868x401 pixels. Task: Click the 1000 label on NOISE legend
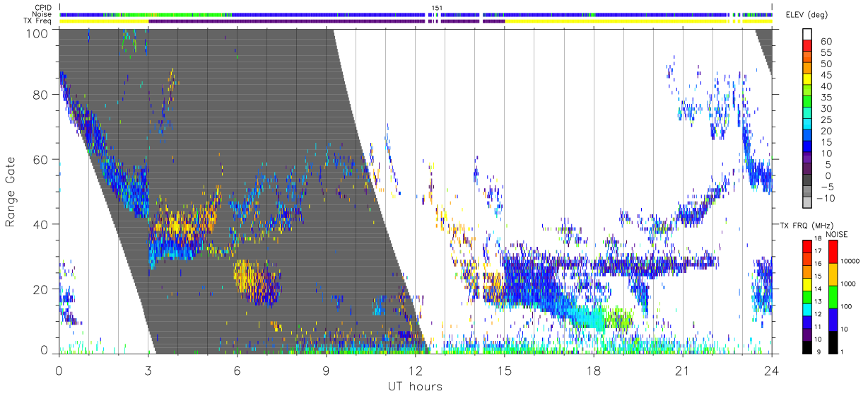click(848, 284)
